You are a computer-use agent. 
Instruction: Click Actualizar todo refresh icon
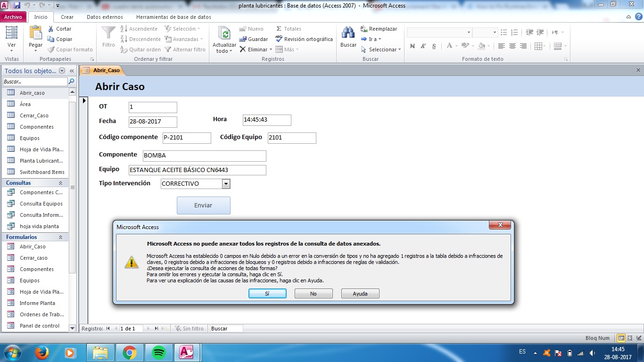[224, 33]
